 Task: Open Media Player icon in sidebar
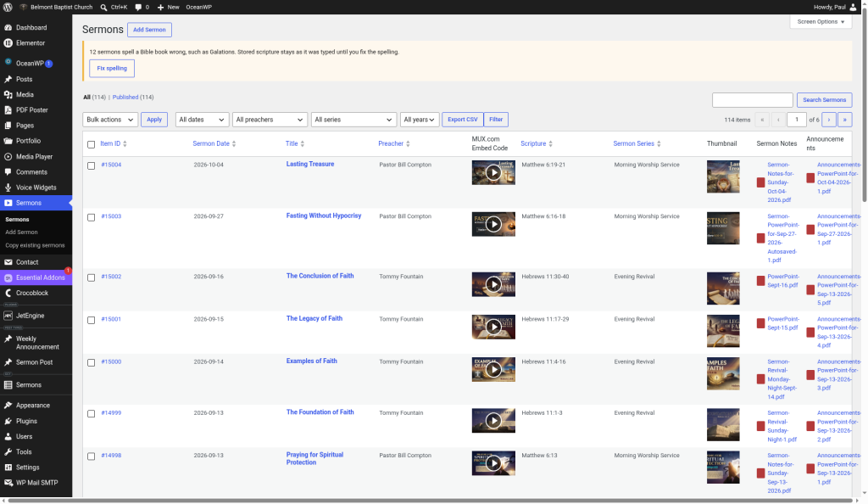coord(8,157)
